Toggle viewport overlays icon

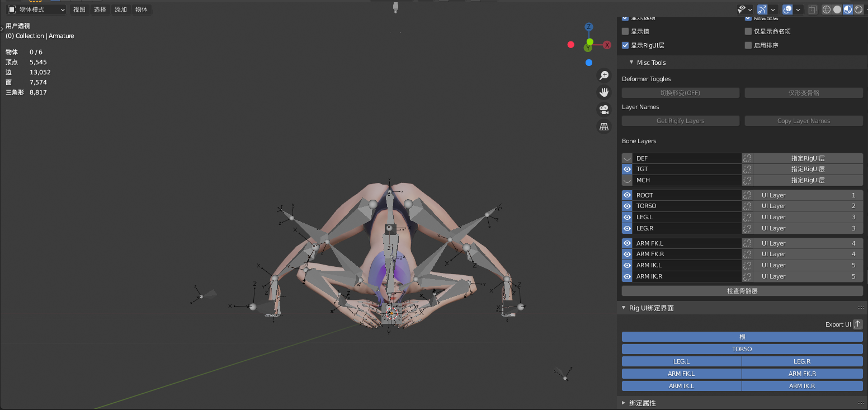pos(787,10)
